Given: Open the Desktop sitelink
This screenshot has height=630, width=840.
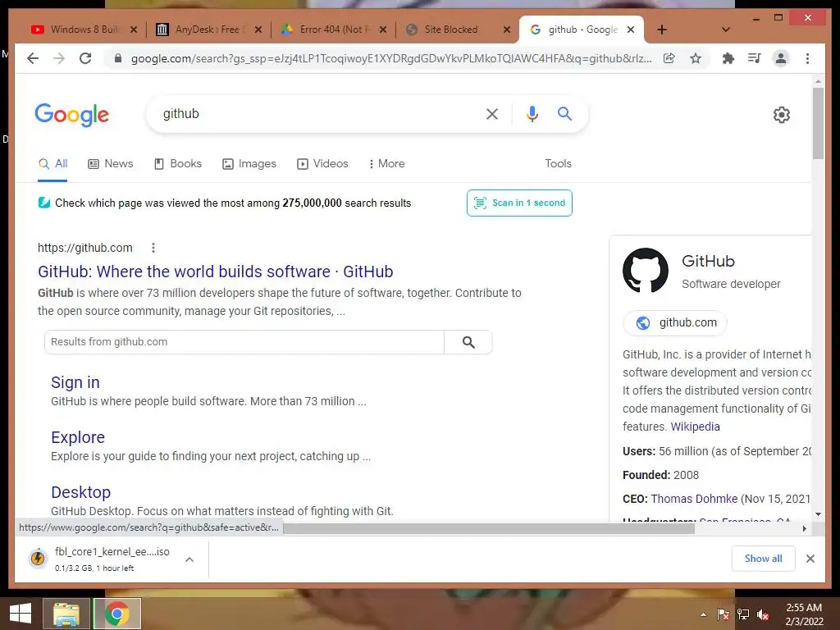Looking at the screenshot, I should pyautogui.click(x=81, y=492).
